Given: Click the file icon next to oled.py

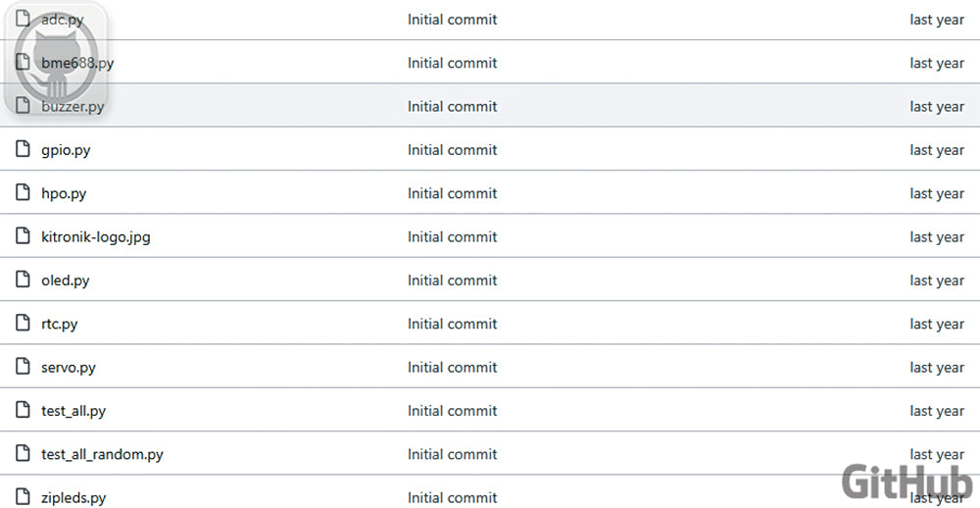Looking at the screenshot, I should [23, 280].
